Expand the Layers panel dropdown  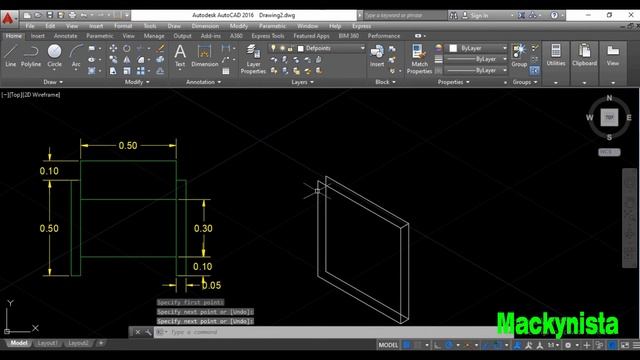point(302,82)
